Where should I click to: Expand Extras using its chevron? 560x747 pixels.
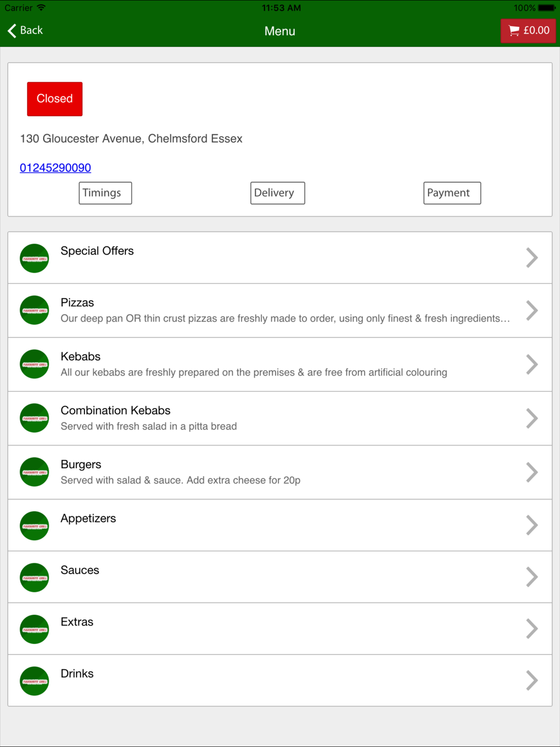tap(532, 629)
